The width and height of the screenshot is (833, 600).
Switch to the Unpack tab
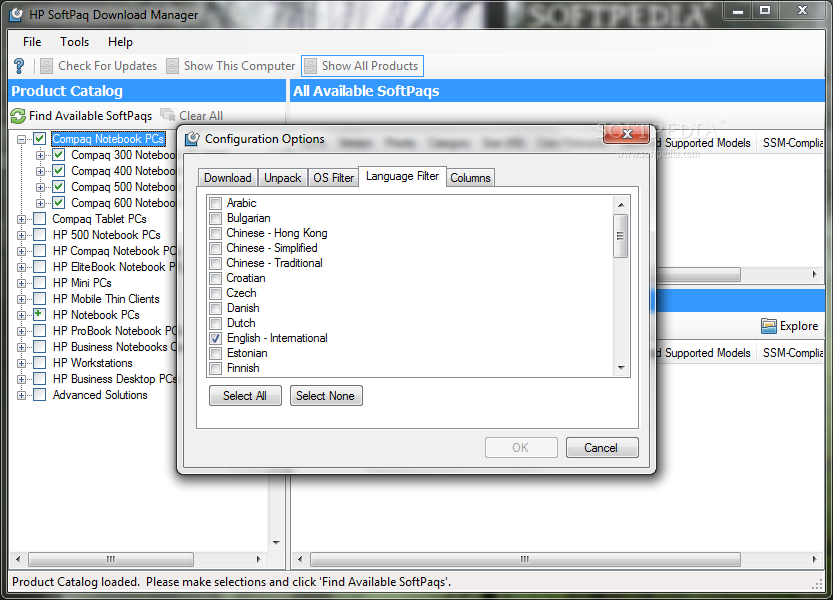[283, 178]
